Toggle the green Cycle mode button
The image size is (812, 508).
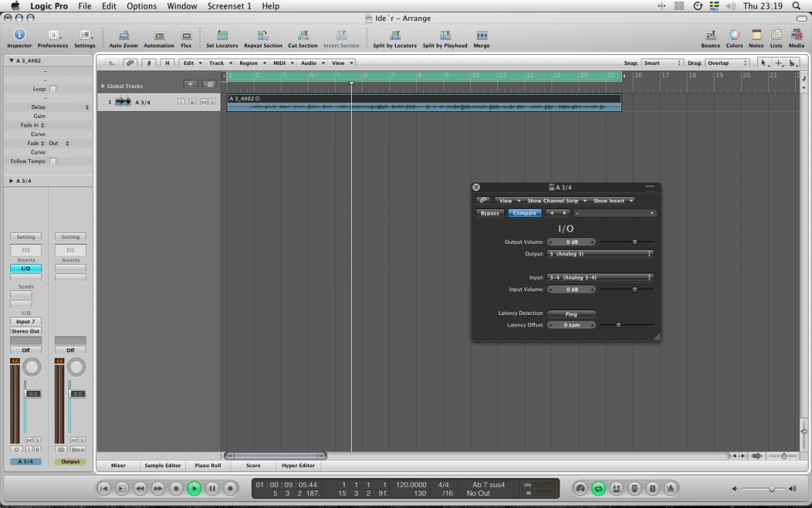[598, 488]
